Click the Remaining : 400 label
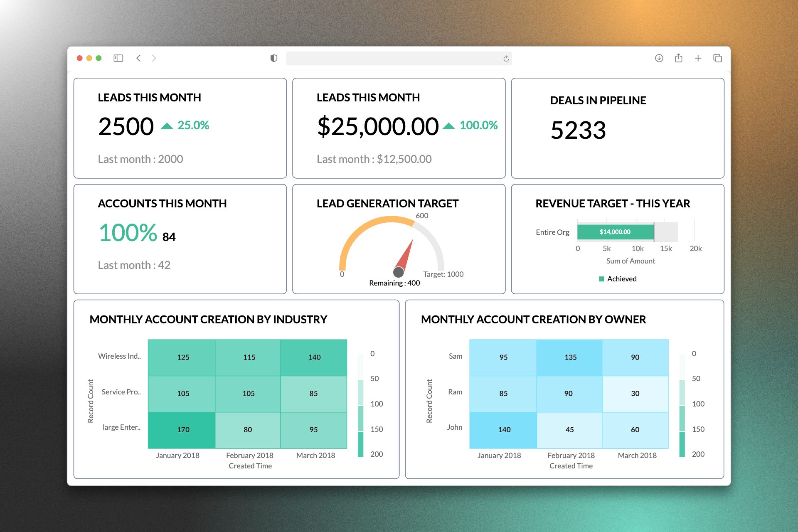 [x=394, y=283]
